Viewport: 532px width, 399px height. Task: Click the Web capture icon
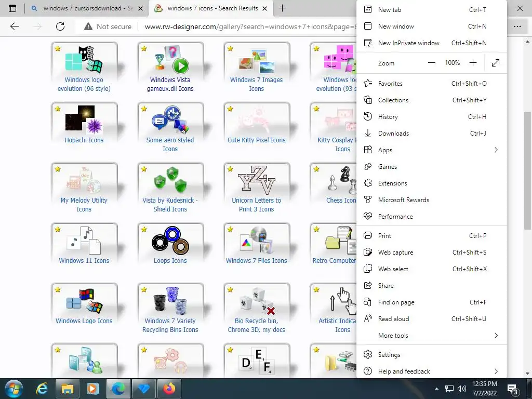tap(368, 252)
